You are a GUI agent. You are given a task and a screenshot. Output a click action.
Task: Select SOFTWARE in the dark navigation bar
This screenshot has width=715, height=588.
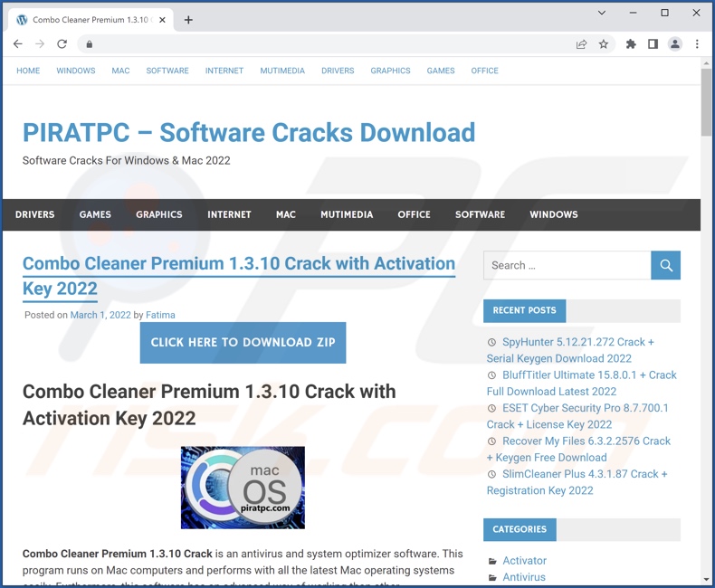coord(481,214)
